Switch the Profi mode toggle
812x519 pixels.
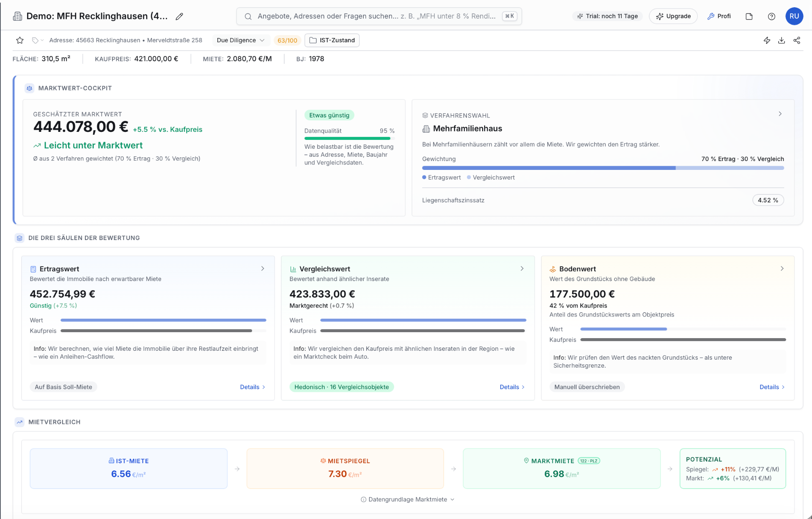719,16
